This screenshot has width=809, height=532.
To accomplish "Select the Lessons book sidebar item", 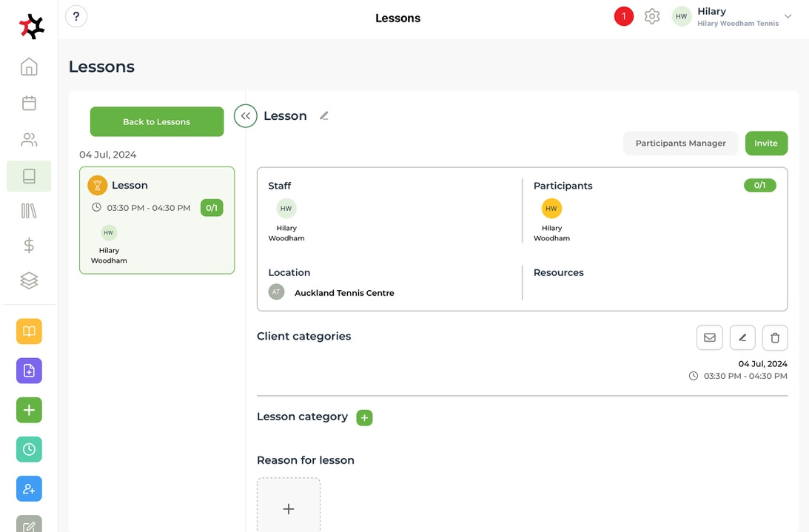I will pos(29,176).
